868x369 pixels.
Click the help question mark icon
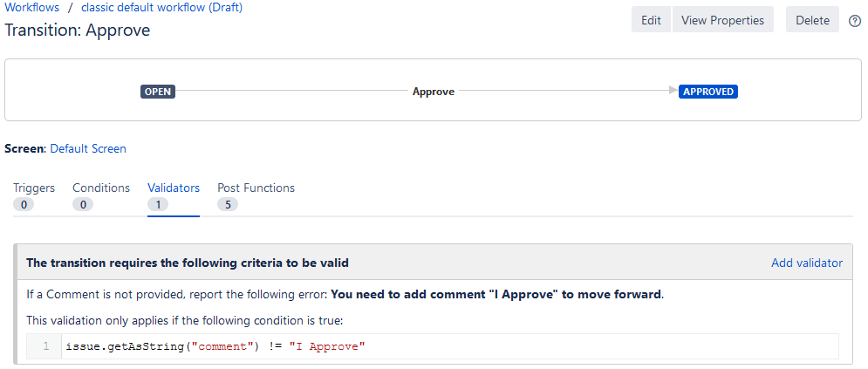tap(855, 21)
